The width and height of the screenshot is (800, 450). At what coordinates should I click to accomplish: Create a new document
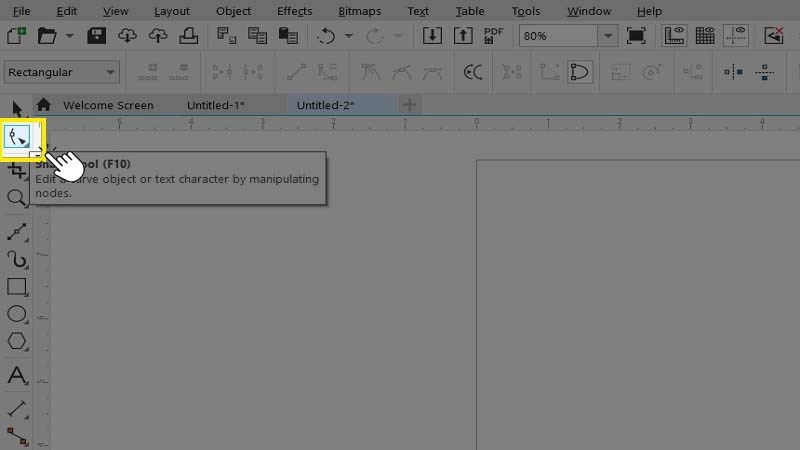pos(16,36)
